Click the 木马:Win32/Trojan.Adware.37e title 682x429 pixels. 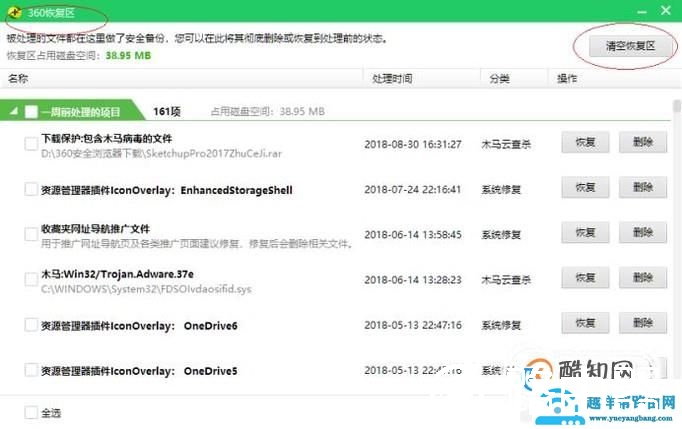[117, 274]
